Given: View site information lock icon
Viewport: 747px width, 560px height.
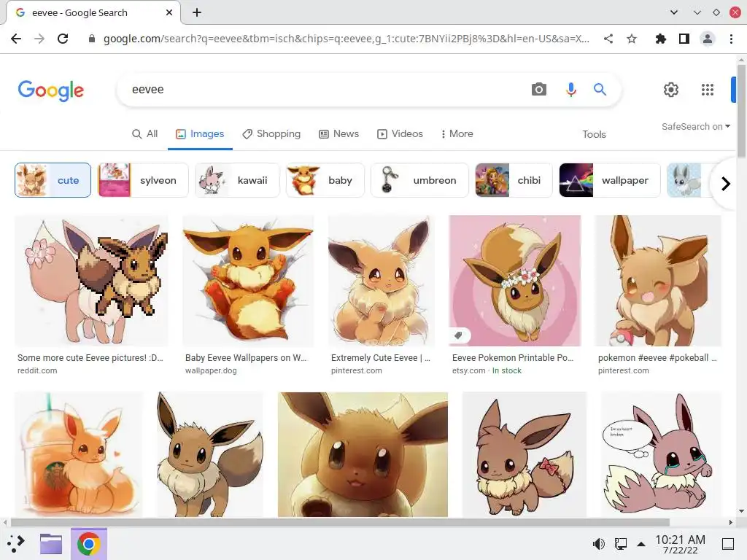Looking at the screenshot, I should pos(92,39).
